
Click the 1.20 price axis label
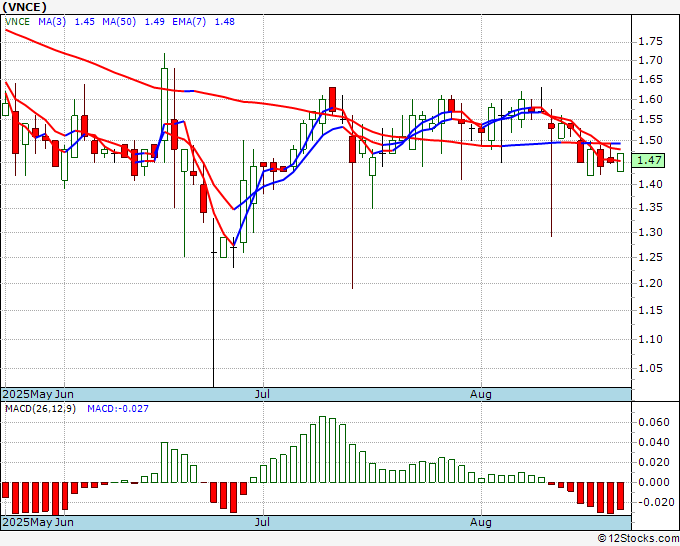click(651, 283)
